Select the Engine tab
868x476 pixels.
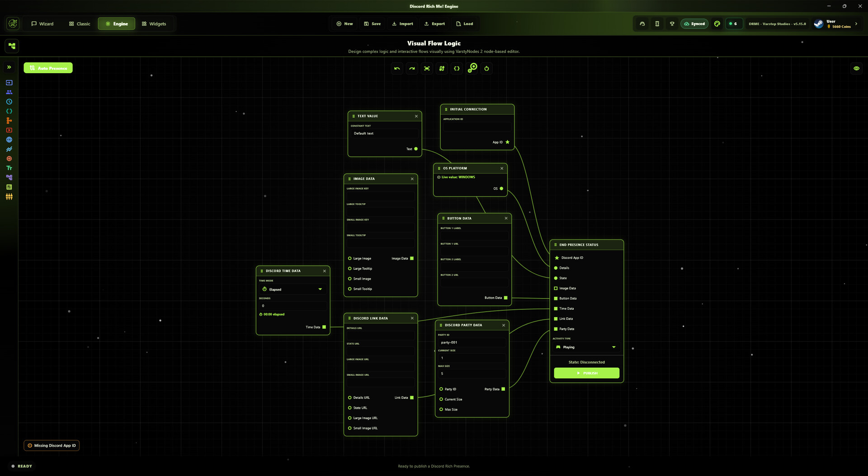[x=117, y=24]
